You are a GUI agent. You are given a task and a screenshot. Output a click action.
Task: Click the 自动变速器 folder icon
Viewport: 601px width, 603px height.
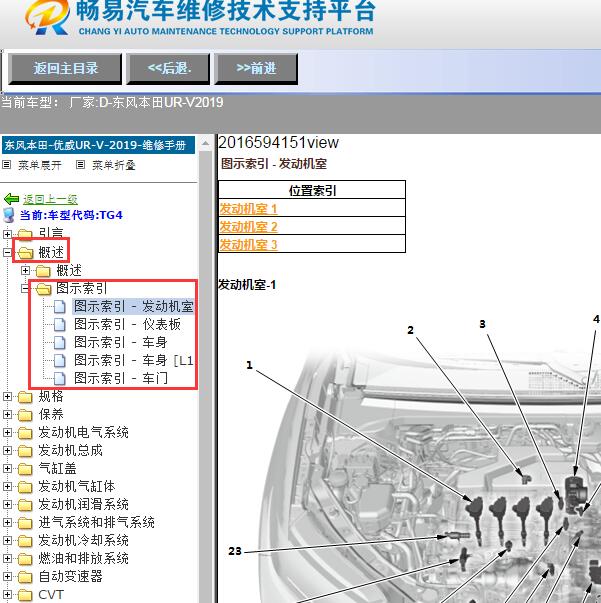[25, 577]
